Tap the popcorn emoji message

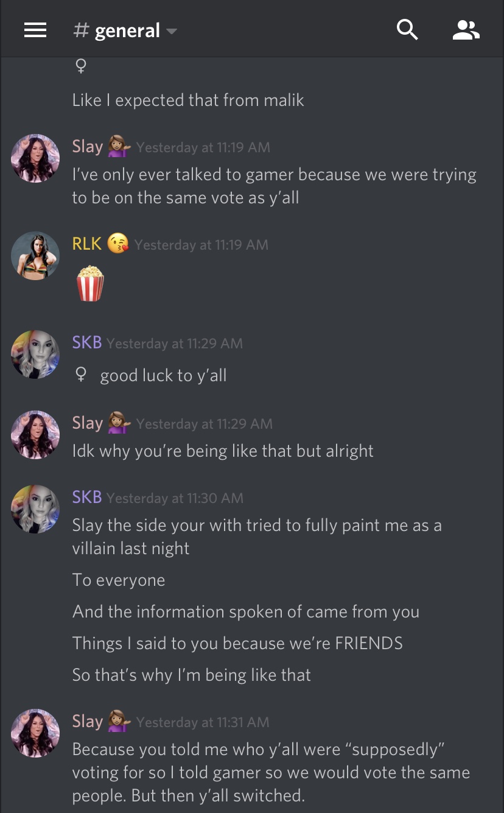[x=90, y=283]
